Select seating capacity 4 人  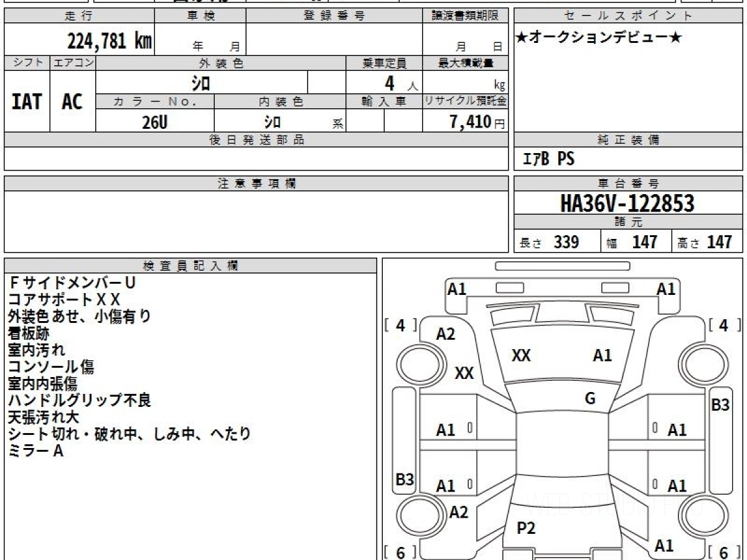[x=400, y=83]
